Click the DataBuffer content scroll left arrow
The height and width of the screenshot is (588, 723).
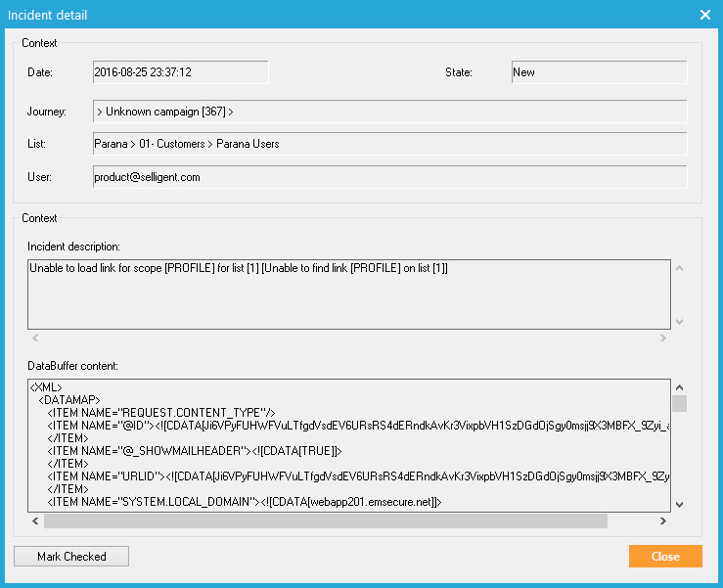tap(34, 521)
